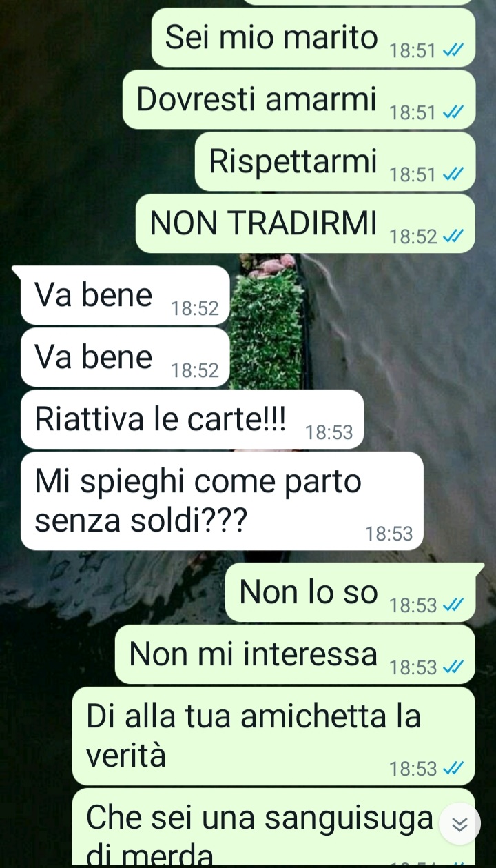Image resolution: width=496 pixels, height=868 pixels.
Task: Select the 'Sei mio marito' message bubble
Action: click(x=313, y=38)
